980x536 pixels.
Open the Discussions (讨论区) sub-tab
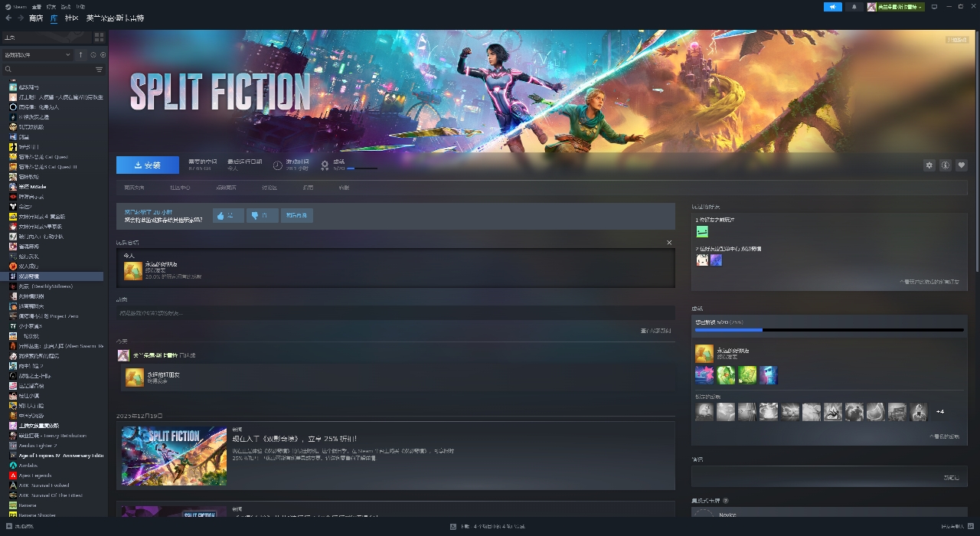pyautogui.click(x=269, y=188)
